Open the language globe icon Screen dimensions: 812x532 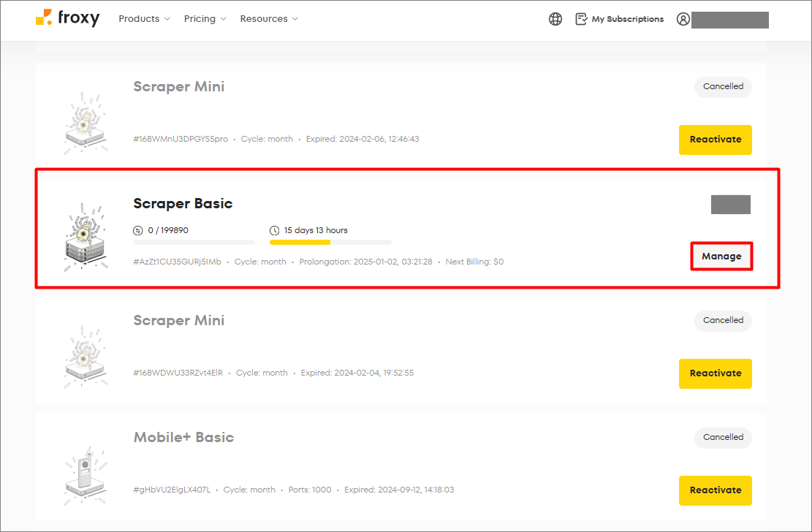pos(555,19)
